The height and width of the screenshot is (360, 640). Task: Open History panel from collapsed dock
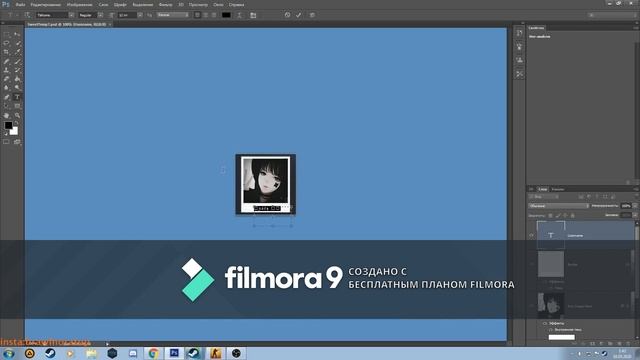519,33
